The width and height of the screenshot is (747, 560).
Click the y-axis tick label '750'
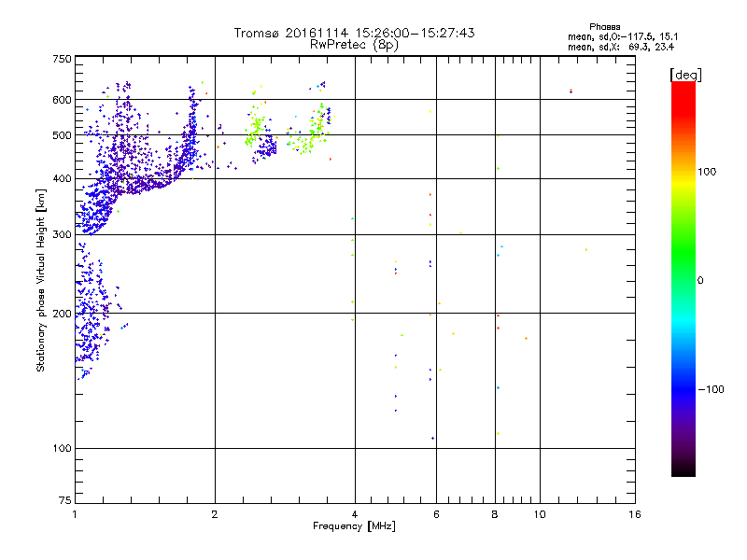(62, 59)
